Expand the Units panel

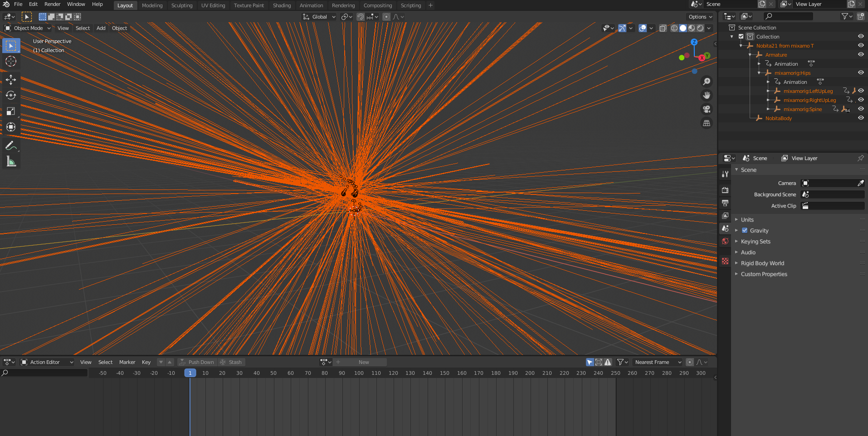tap(747, 219)
